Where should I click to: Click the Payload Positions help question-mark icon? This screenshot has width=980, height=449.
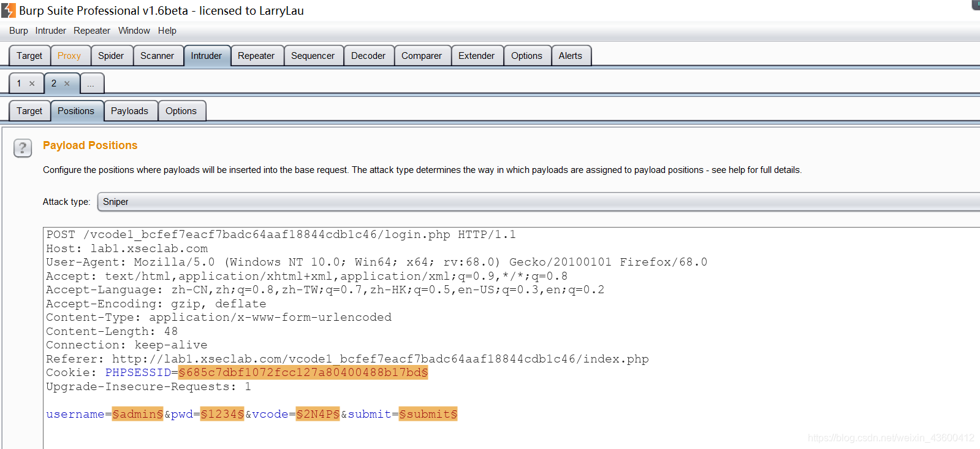[23, 148]
